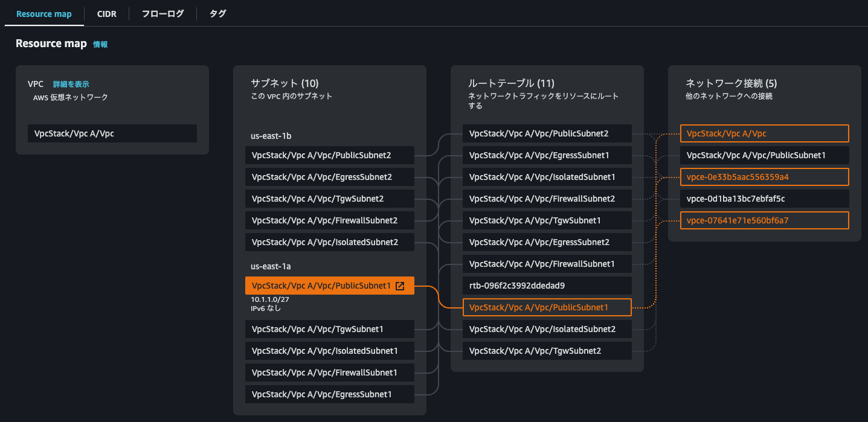
Task: Select subnet VpcStack/Vpc A/Vpc/PublicSubnet2
Action: 329,155
